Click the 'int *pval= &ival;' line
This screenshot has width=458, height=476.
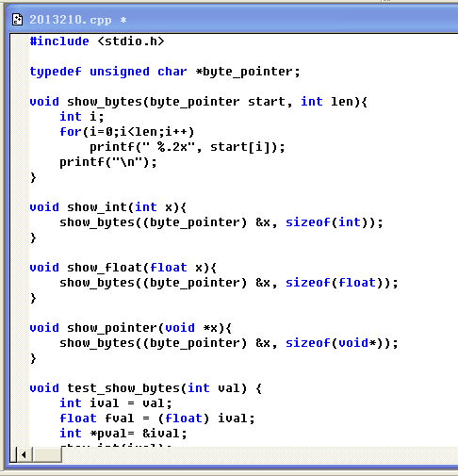coord(123,434)
